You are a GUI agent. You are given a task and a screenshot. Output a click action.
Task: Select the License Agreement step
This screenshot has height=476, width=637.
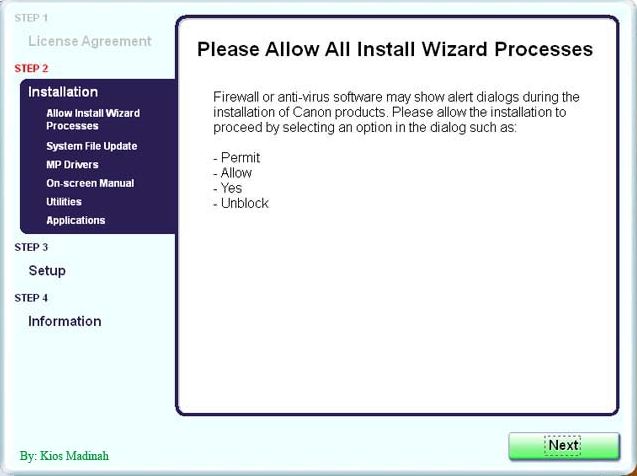[90, 41]
